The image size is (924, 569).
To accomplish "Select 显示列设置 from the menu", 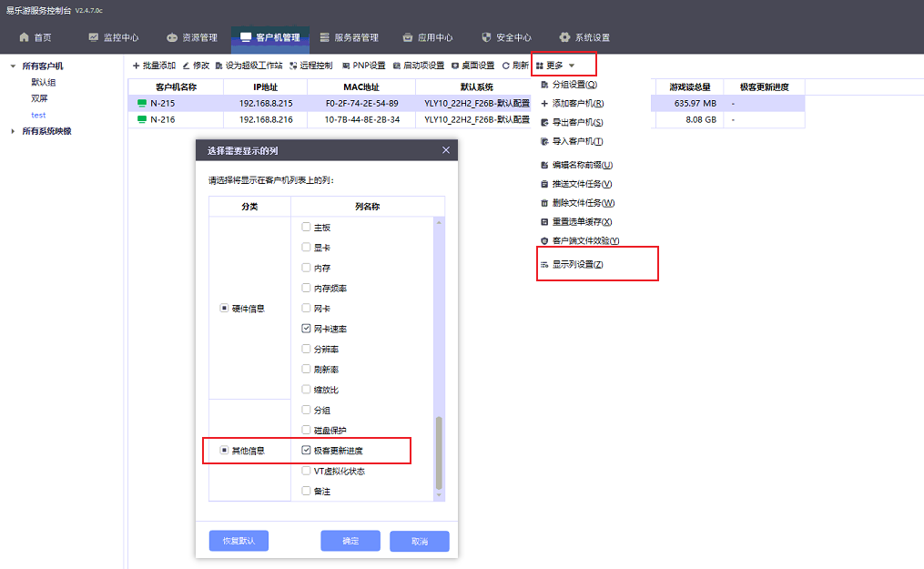I will pos(574,264).
